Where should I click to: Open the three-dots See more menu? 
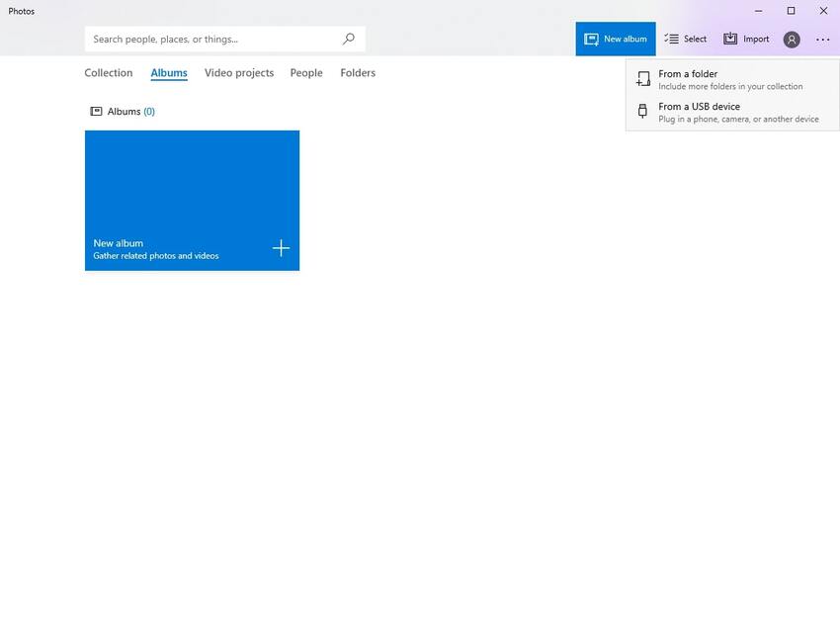[823, 40]
